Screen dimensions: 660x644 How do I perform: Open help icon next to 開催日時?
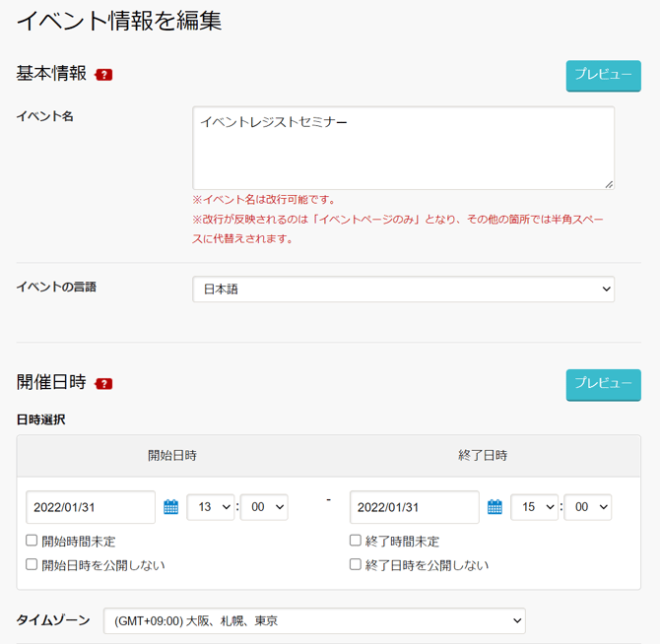pos(103,384)
